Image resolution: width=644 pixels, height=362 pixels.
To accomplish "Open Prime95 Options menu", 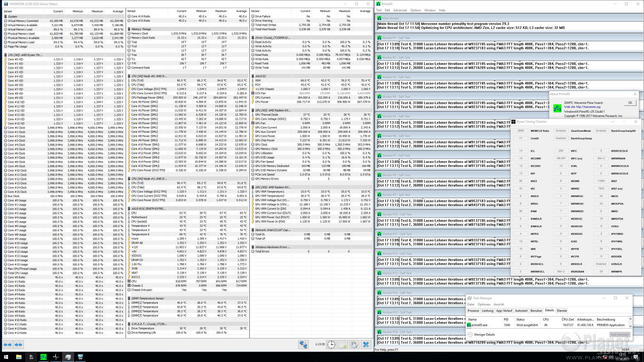I will [415, 10].
